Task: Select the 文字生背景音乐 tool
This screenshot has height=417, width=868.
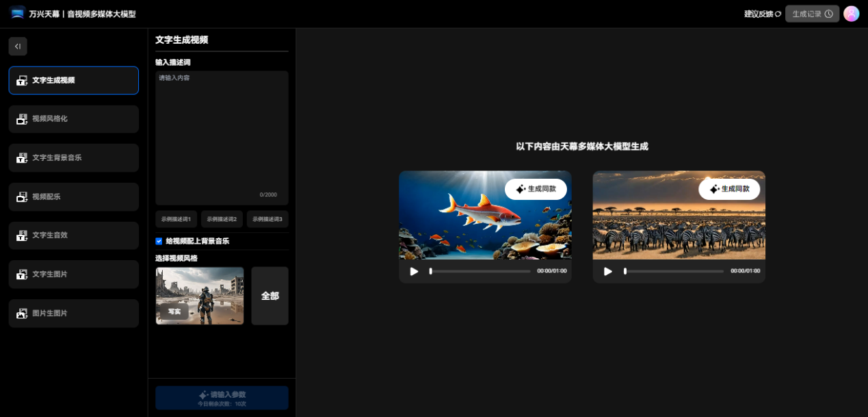Action: click(x=73, y=157)
